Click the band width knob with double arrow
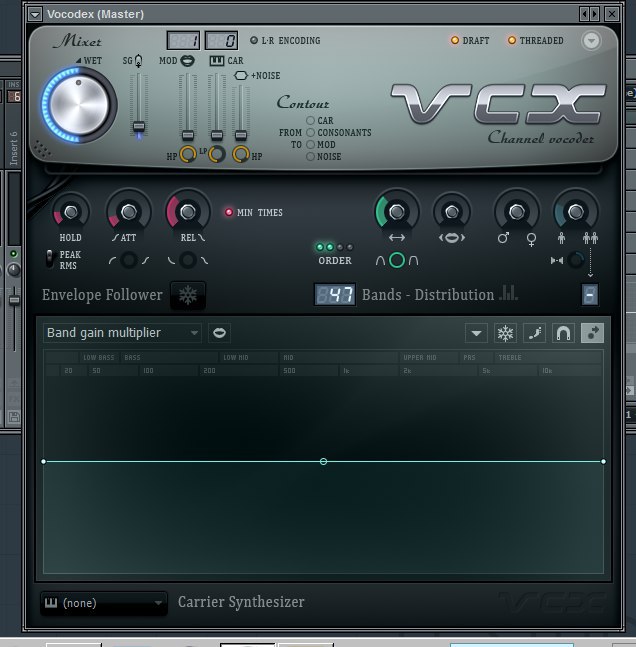This screenshot has width=636, height=647. click(397, 212)
